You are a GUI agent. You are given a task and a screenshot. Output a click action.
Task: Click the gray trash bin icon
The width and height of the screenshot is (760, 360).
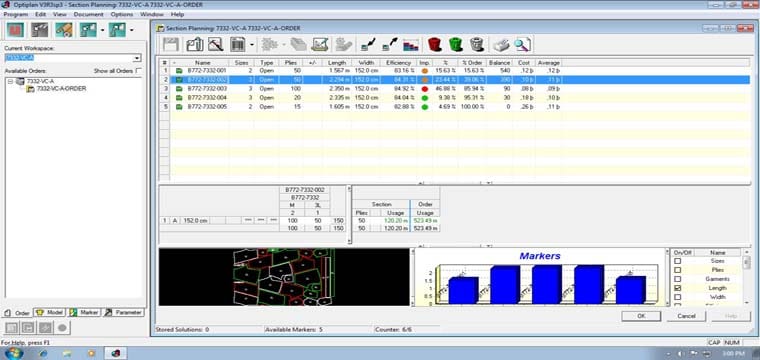click(477, 45)
